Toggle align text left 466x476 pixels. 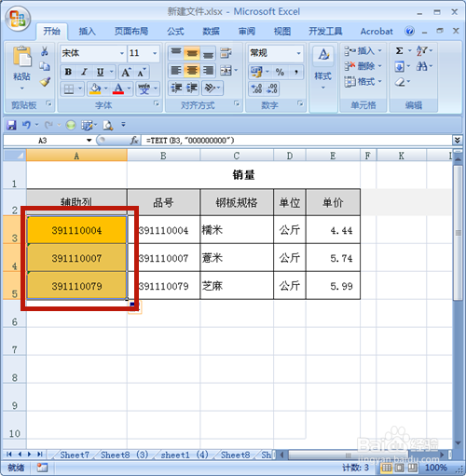click(x=176, y=71)
